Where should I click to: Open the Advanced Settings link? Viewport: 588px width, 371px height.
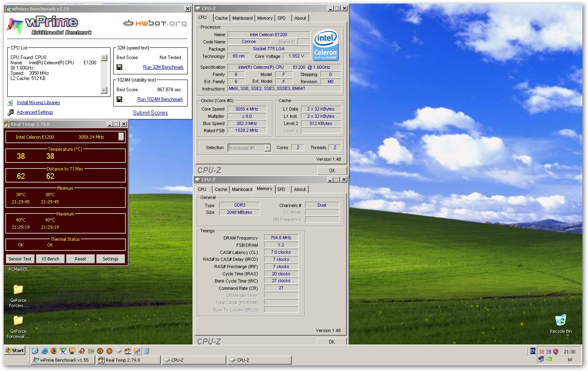[x=35, y=113]
